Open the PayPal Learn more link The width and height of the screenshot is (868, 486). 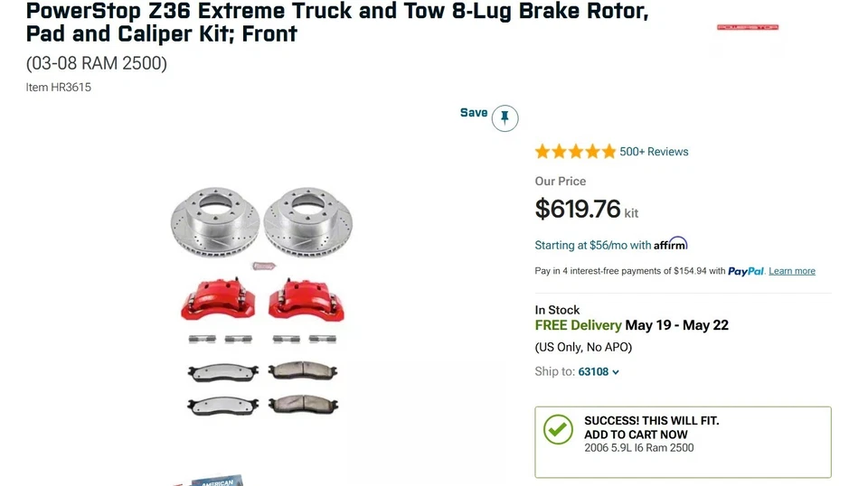click(x=792, y=271)
